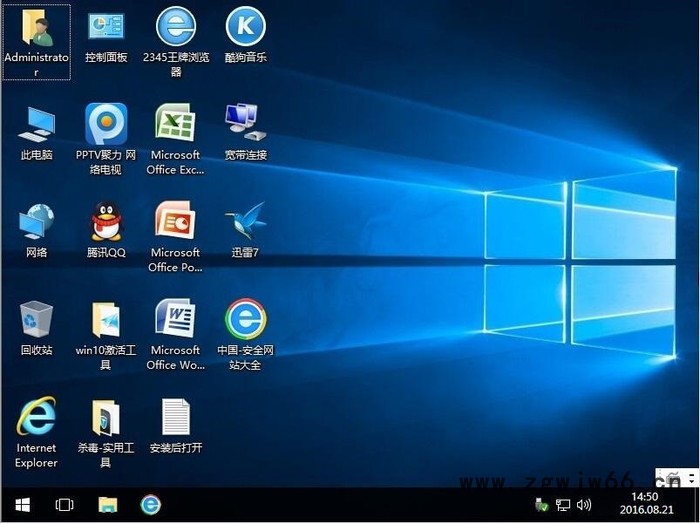
Task: Open the Microsoft Office PowerPoint shortcut
Action: point(176,222)
